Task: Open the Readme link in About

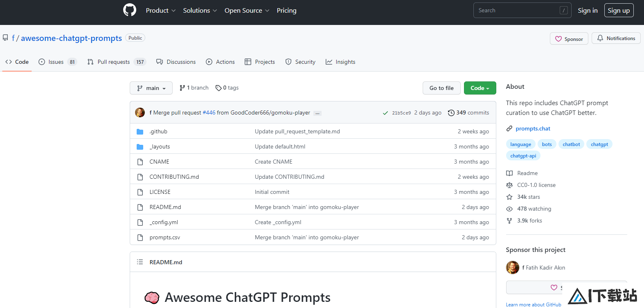Action: coord(522,173)
